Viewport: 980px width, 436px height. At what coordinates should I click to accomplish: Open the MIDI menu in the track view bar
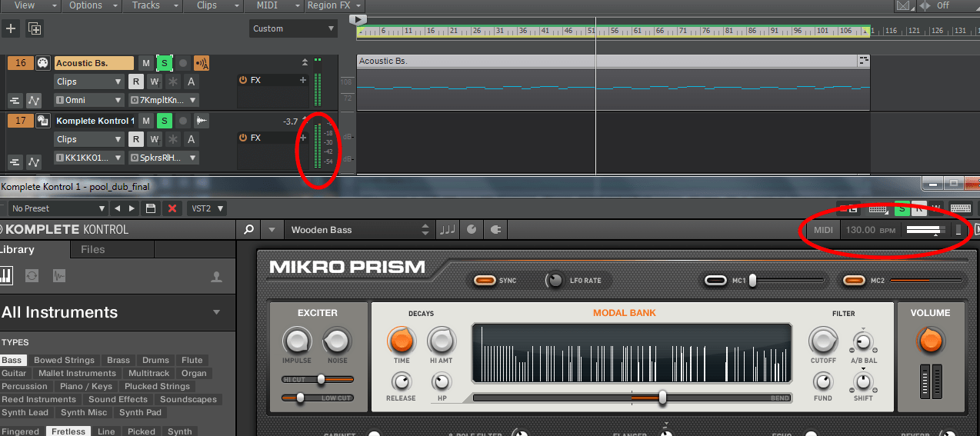273,5
